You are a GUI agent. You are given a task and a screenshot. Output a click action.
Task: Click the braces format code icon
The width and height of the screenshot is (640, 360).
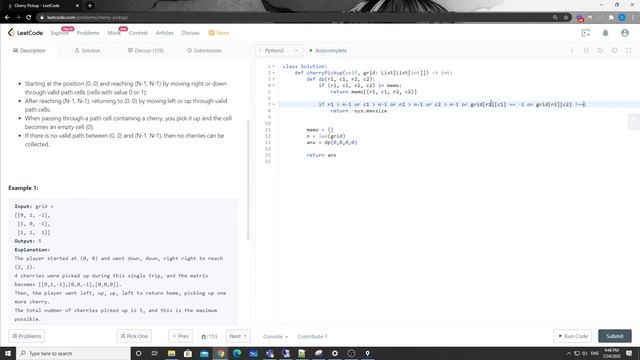pos(586,51)
